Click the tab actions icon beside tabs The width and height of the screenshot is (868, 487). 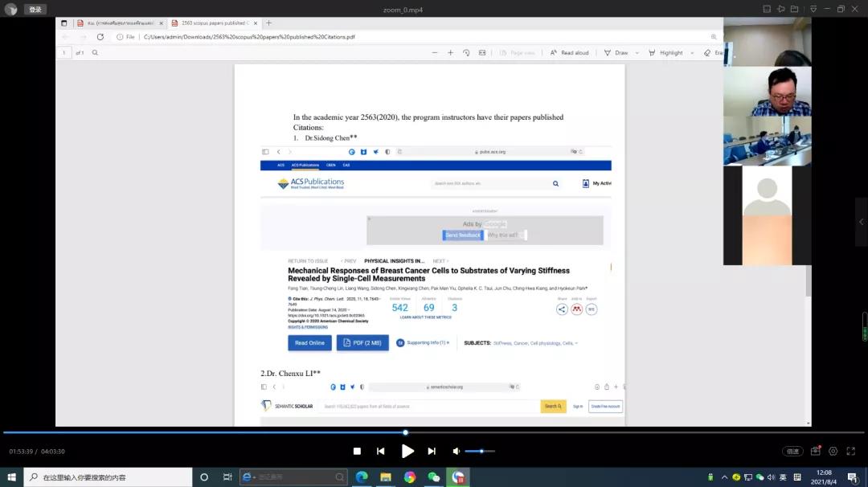[x=64, y=23]
